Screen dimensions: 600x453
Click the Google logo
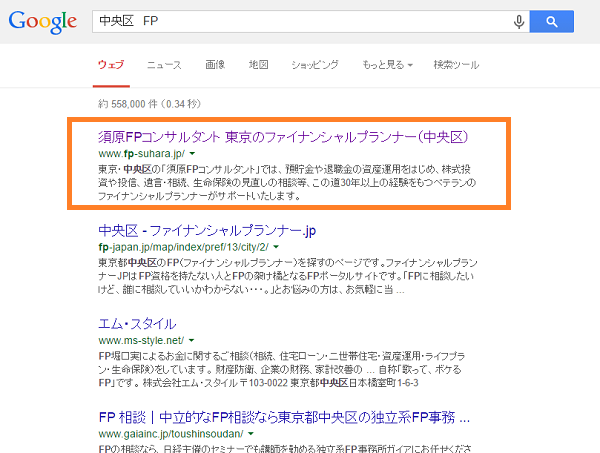point(43,22)
